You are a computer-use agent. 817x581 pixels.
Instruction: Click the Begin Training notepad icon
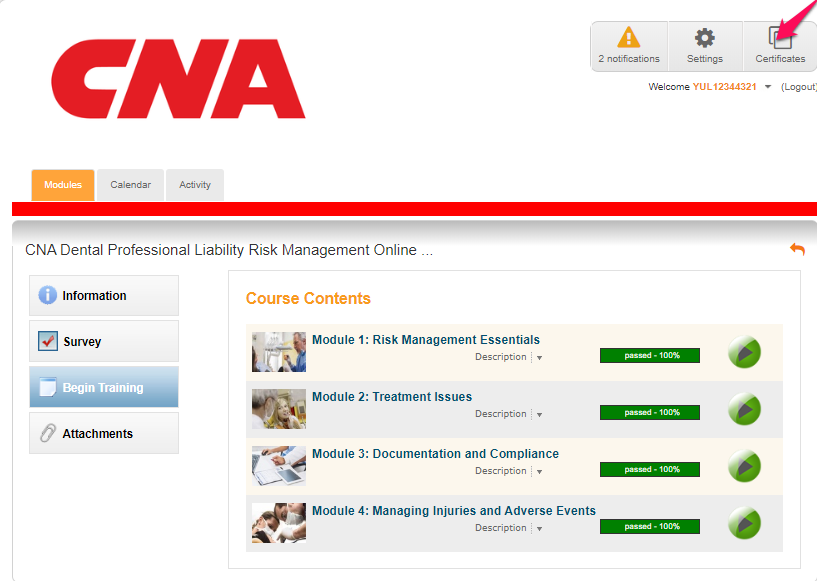tap(47, 387)
